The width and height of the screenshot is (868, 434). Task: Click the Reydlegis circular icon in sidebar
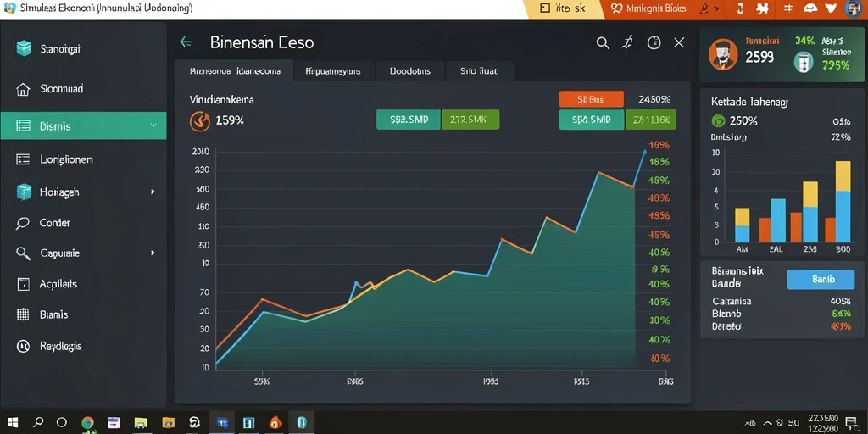click(x=23, y=347)
